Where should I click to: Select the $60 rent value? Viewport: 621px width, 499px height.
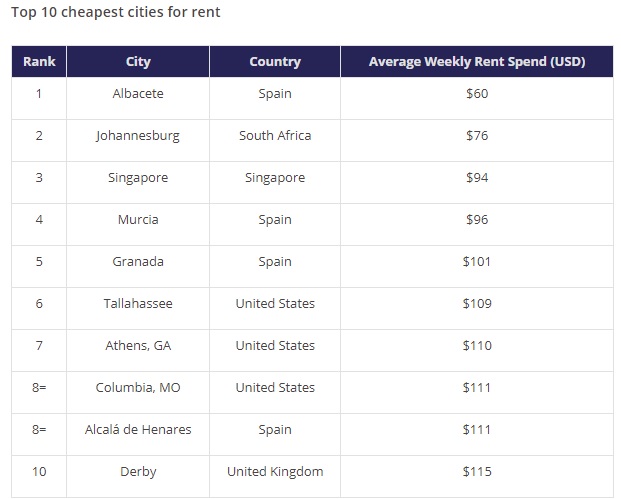point(477,93)
